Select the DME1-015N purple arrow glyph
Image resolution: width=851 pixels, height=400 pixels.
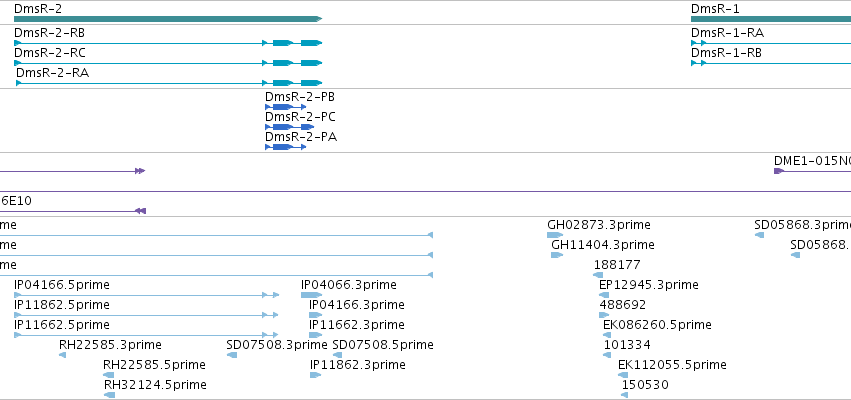point(779,171)
